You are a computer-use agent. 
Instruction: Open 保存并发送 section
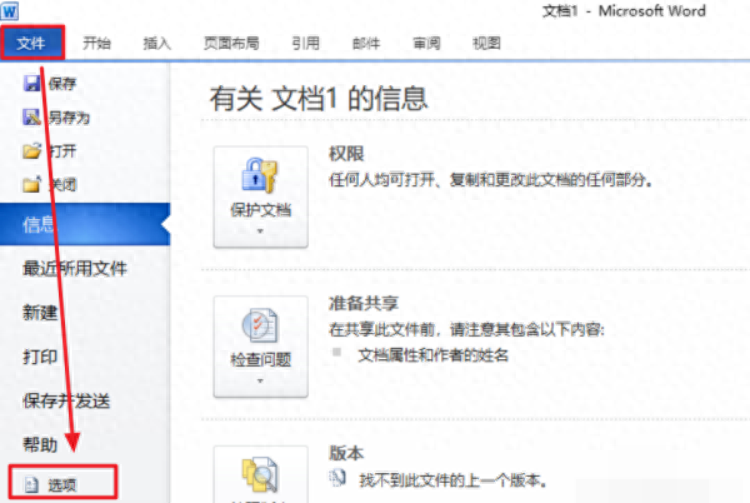[66, 401]
